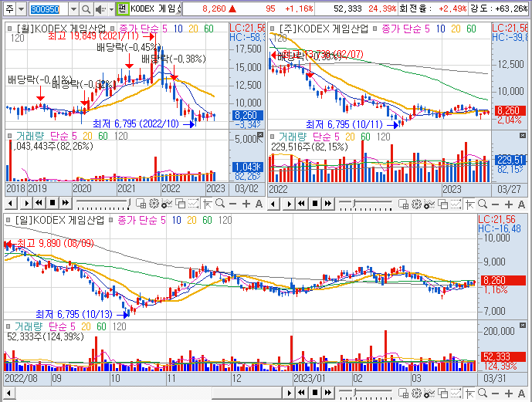Zoom in the monthly chart with the plus icon
532x402 pixels.
246,204
